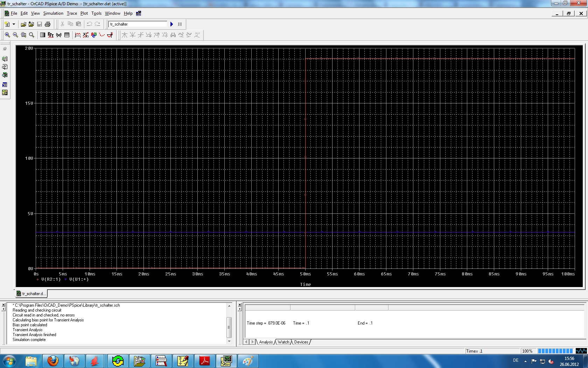Open the Plot menu
Screen dimensions: 588x368
84,13
